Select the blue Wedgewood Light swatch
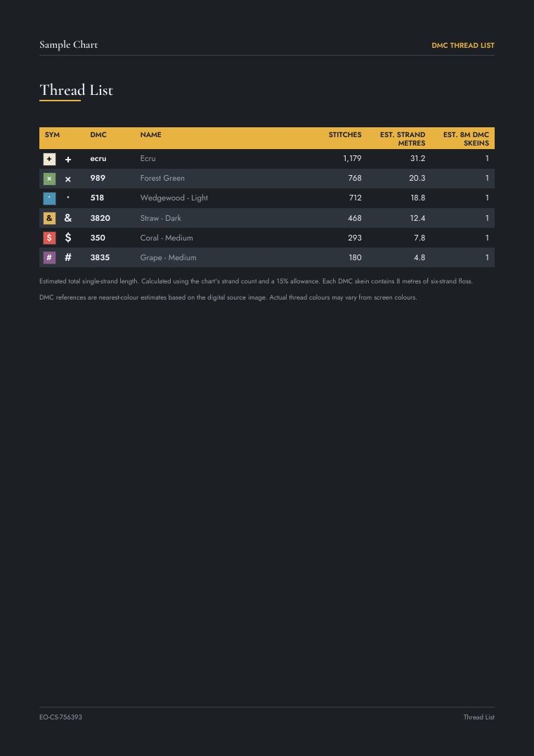534x756 pixels. click(49, 198)
